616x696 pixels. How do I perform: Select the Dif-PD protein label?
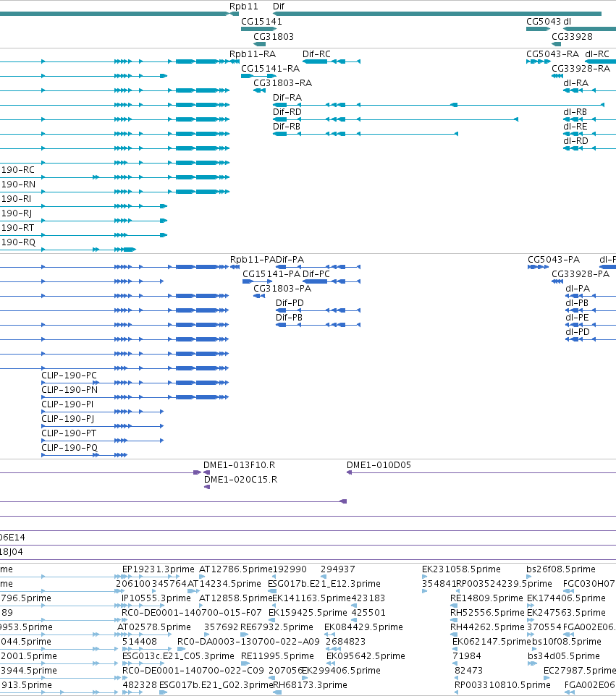click(290, 302)
